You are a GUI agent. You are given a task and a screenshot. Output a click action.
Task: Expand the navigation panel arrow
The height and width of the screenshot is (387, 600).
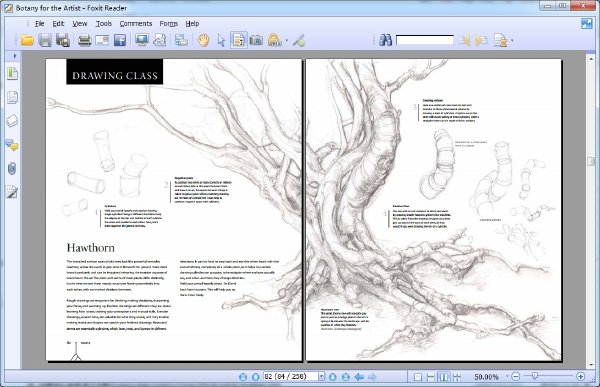click(x=15, y=56)
